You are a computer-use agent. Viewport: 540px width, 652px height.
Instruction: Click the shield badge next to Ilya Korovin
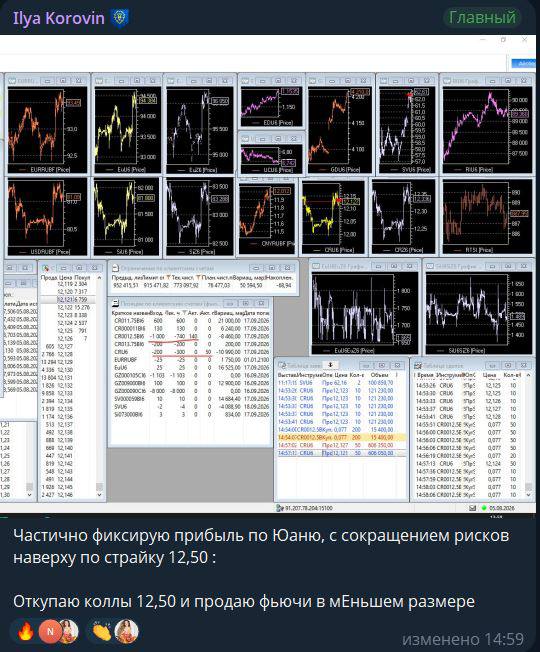point(120,18)
